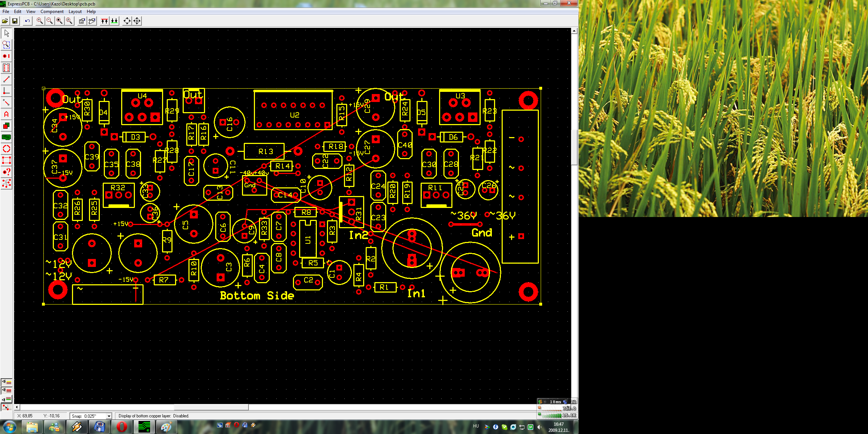Click the Undo toolbar button

(27, 21)
